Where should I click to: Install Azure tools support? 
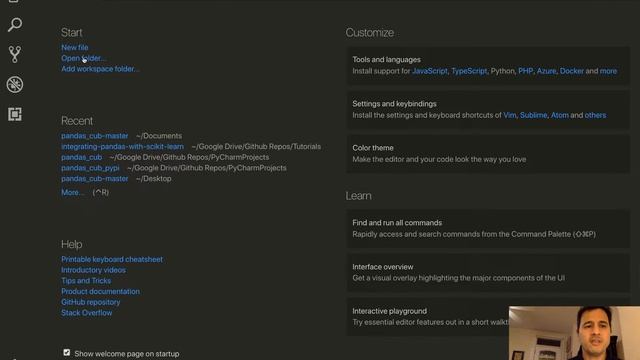pos(547,71)
